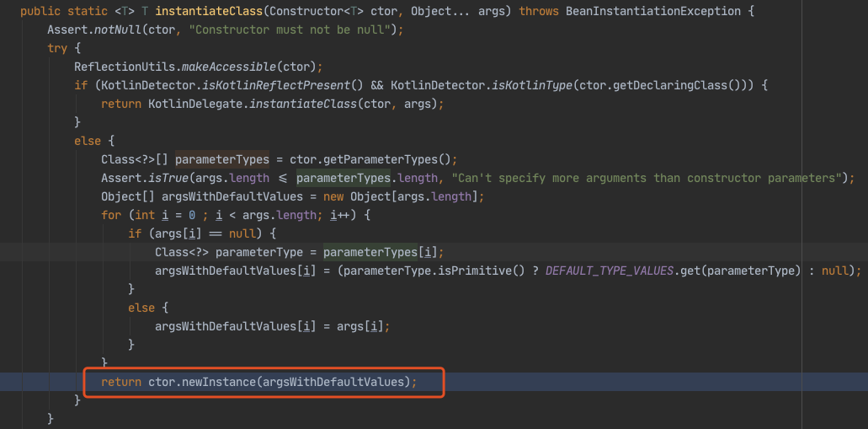This screenshot has width=868, height=429.
Task: Click DEFAULT_TYPE_VALUES constant
Action: pos(609,271)
